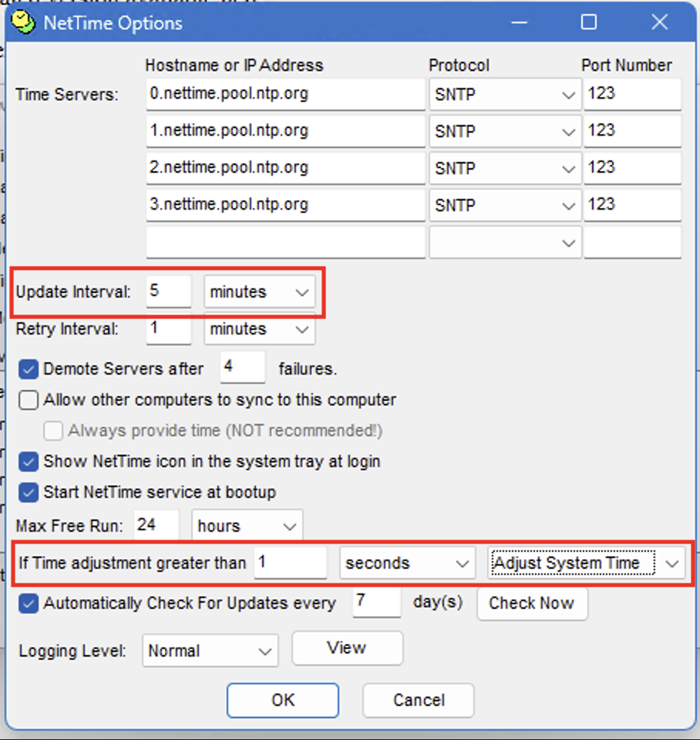Click the OK button

(283, 701)
